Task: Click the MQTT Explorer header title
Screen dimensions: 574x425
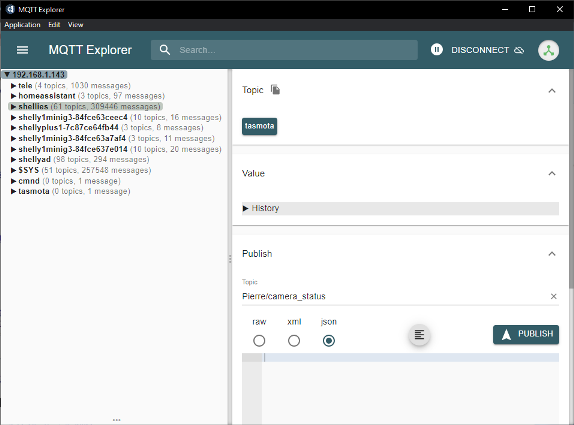Action: (90, 50)
